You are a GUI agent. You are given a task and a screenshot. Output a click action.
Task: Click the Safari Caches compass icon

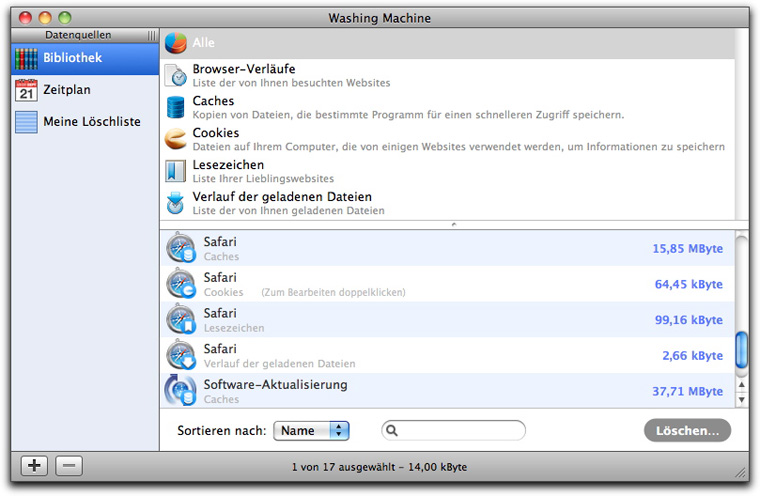181,247
